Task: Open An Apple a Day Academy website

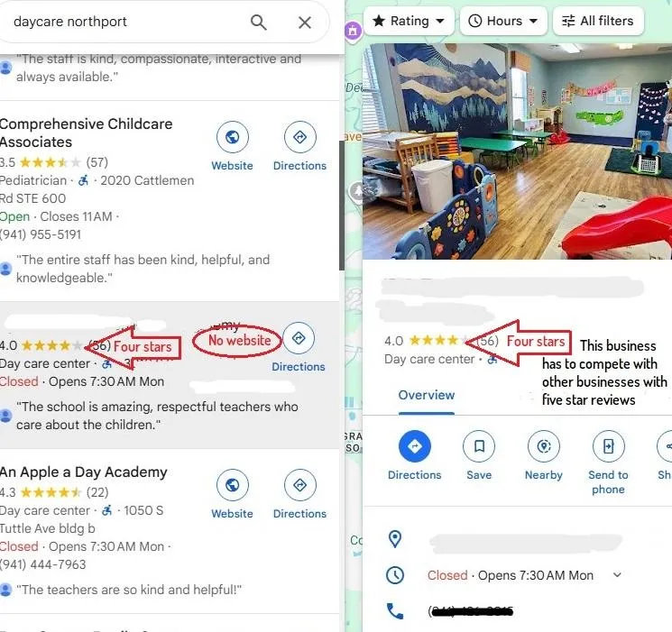Action: point(233,485)
